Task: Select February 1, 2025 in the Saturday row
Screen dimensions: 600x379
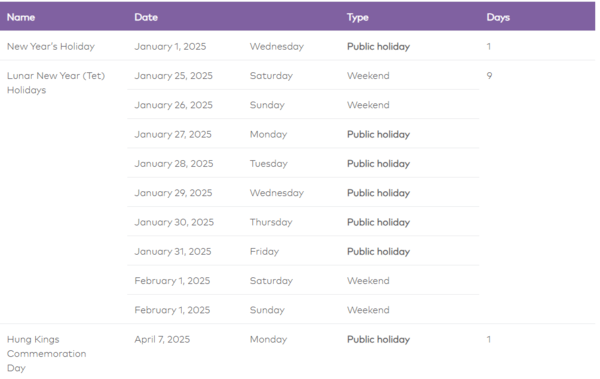Action: pyautogui.click(x=172, y=281)
